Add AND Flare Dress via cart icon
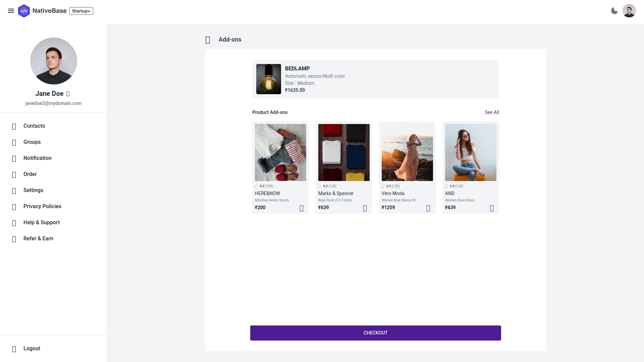 pos(492,208)
